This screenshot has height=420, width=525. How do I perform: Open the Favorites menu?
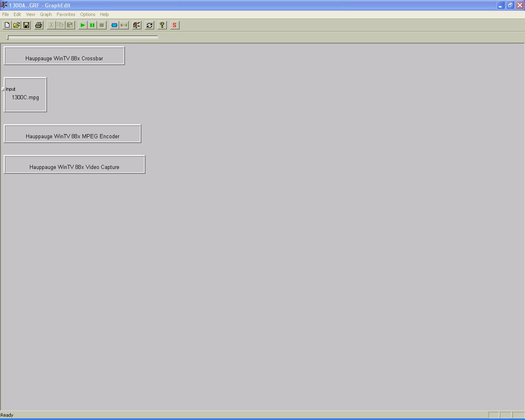(66, 14)
